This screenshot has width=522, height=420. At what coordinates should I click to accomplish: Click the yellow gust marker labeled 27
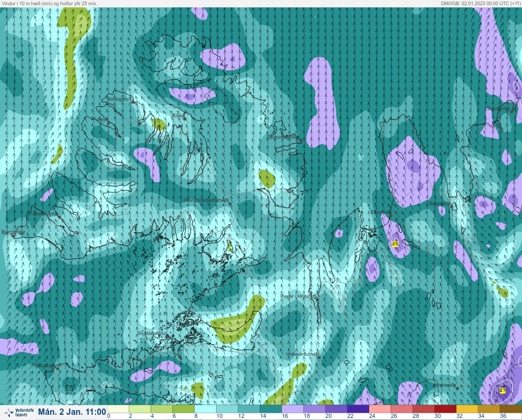pyautogui.click(x=502, y=390)
